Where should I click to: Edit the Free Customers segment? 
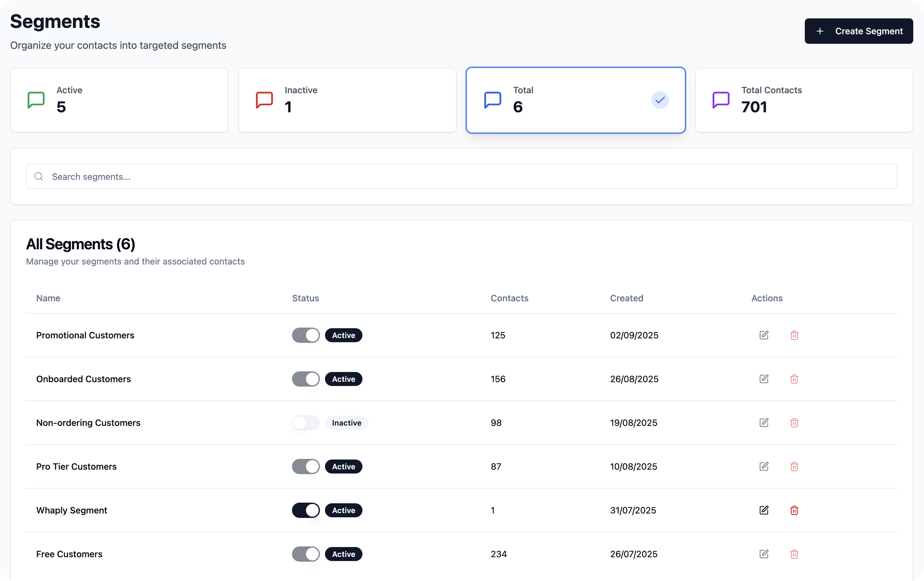[764, 554]
